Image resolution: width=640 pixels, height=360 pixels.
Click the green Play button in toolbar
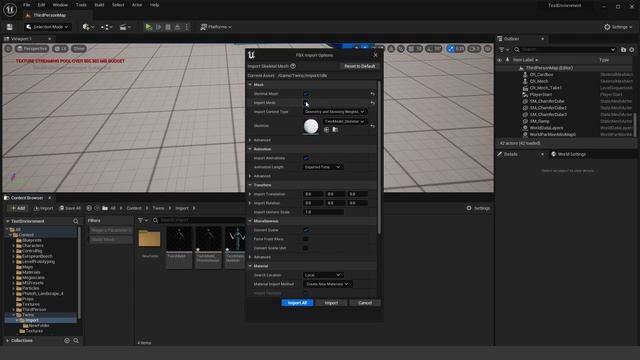coord(149,27)
